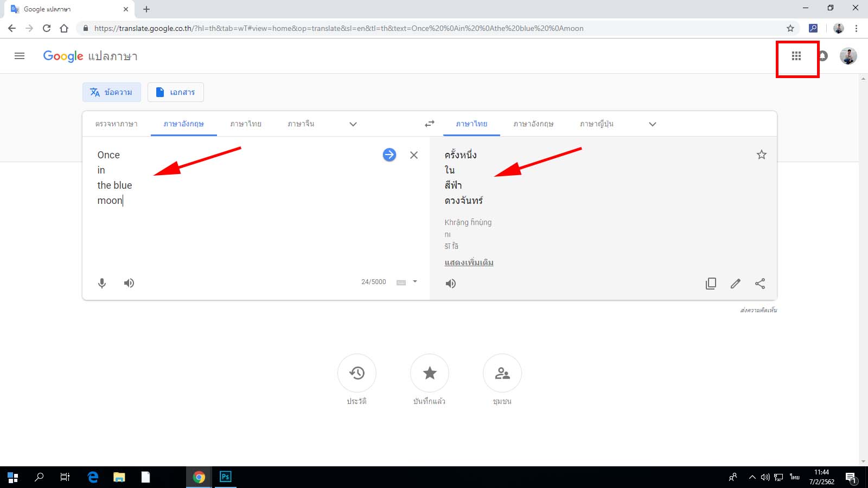Open the Google Translate main menu hamburger
The image size is (868, 488).
coord(20,56)
